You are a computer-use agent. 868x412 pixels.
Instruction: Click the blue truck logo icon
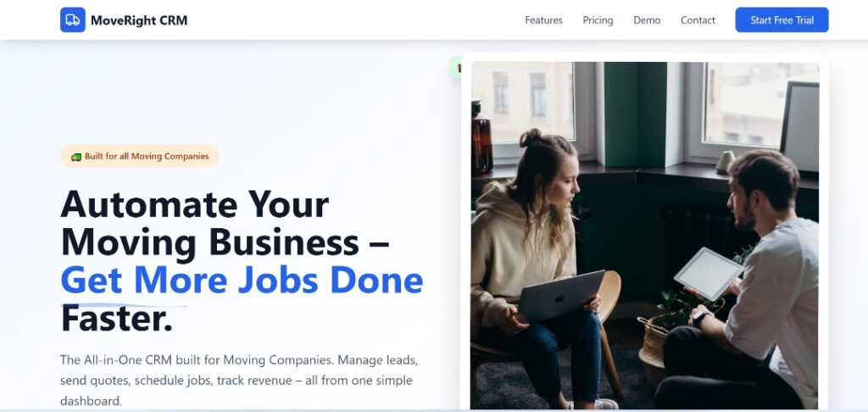tap(73, 20)
